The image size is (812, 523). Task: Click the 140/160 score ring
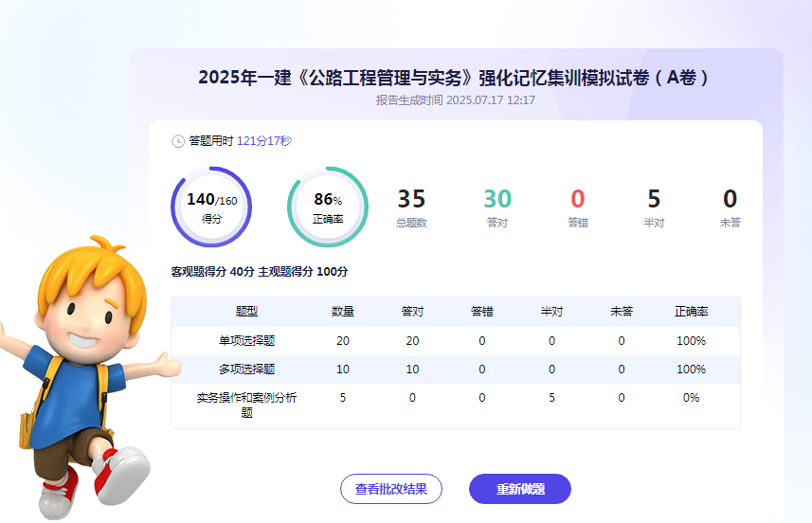coord(211,207)
